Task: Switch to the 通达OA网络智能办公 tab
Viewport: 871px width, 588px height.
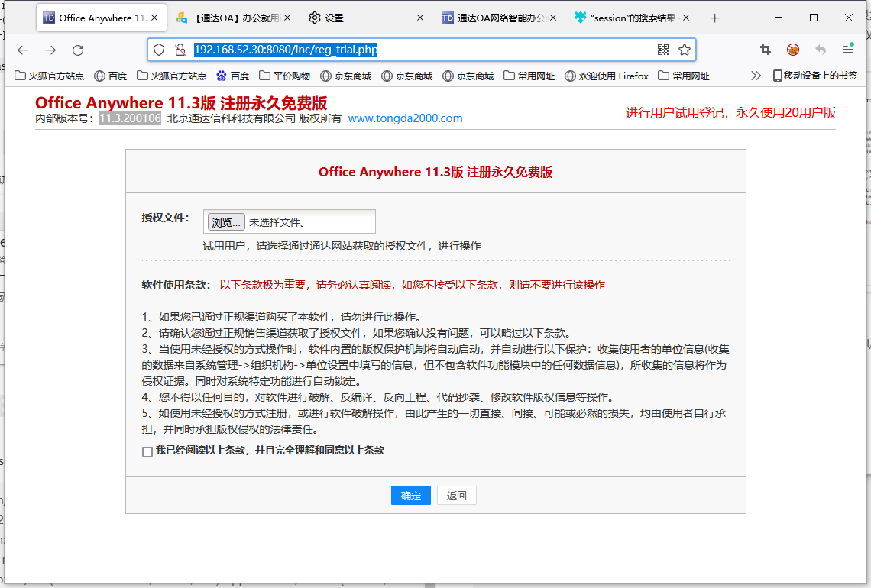Action: 498,18
